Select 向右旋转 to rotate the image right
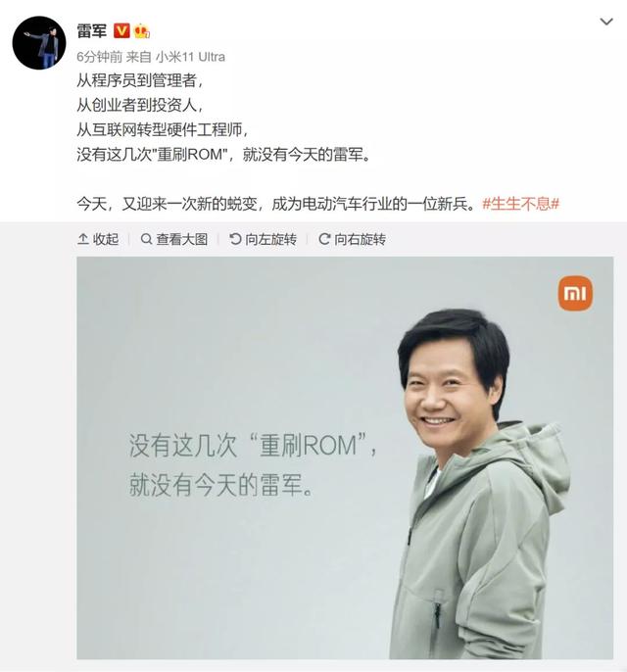Image resolution: width=627 pixels, height=672 pixels. [360, 239]
